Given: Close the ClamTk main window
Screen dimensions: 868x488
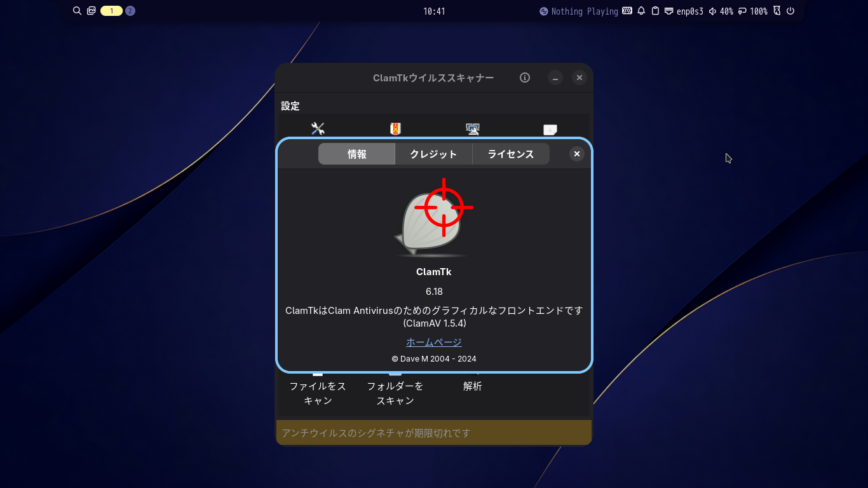Looking at the screenshot, I should [x=579, y=78].
